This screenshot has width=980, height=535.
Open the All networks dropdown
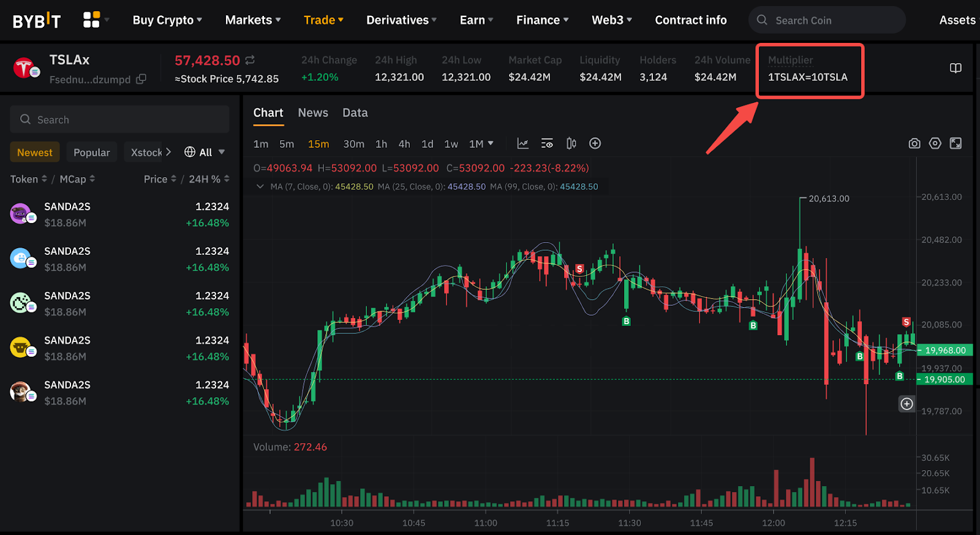[x=205, y=153]
